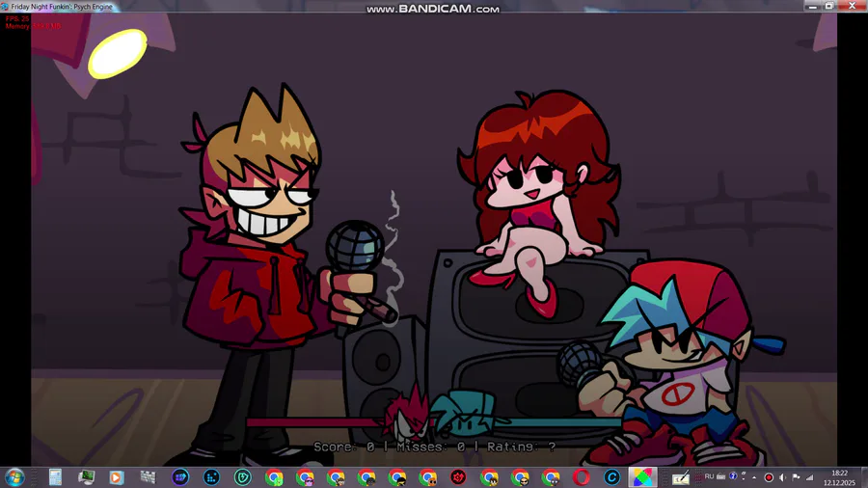Open the volume speaker tray icon
Viewport: 868px width, 488px height.
[782, 477]
